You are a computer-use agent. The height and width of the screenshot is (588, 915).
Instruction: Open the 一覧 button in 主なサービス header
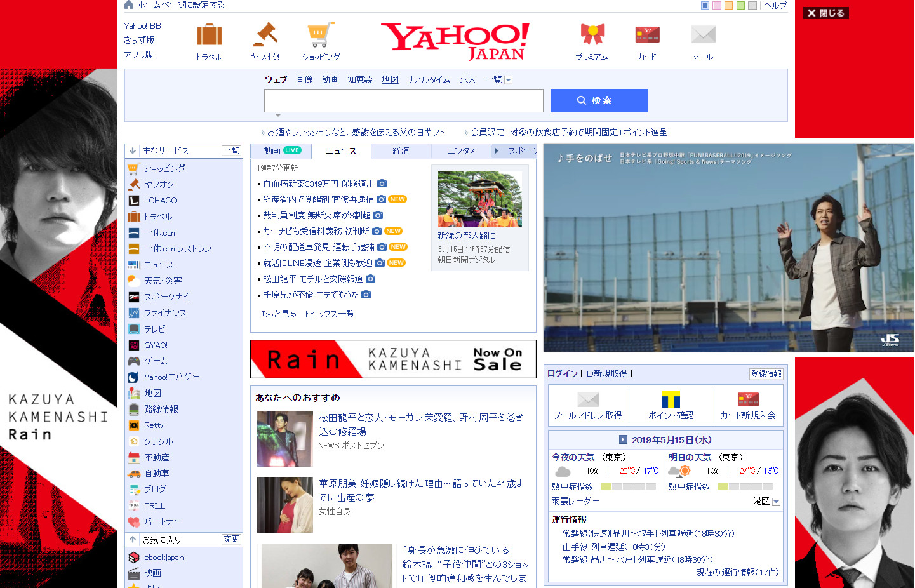tap(231, 150)
